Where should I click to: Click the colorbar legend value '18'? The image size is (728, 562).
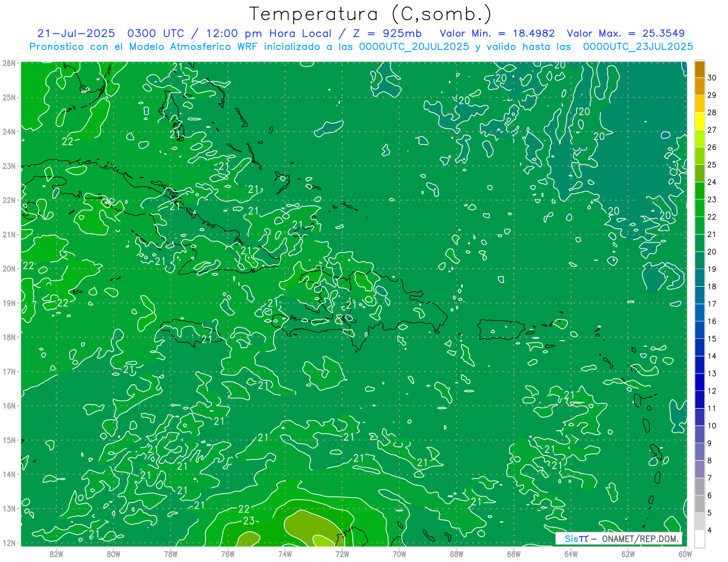[x=712, y=287]
